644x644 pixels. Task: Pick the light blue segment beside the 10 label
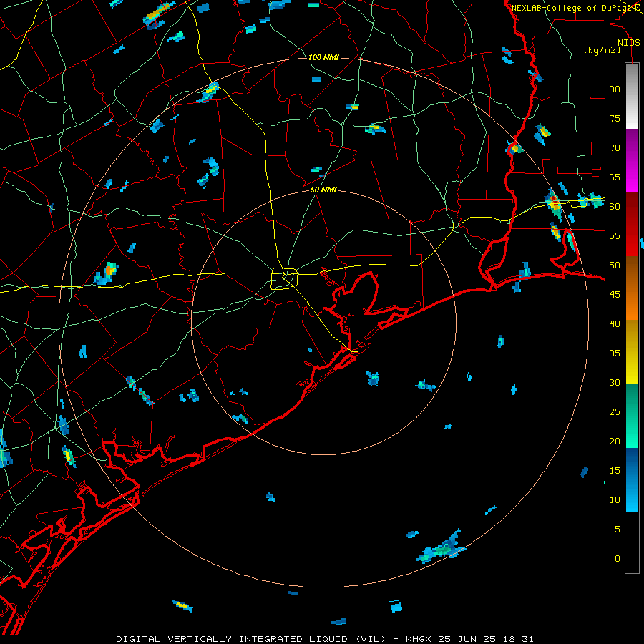(632, 495)
